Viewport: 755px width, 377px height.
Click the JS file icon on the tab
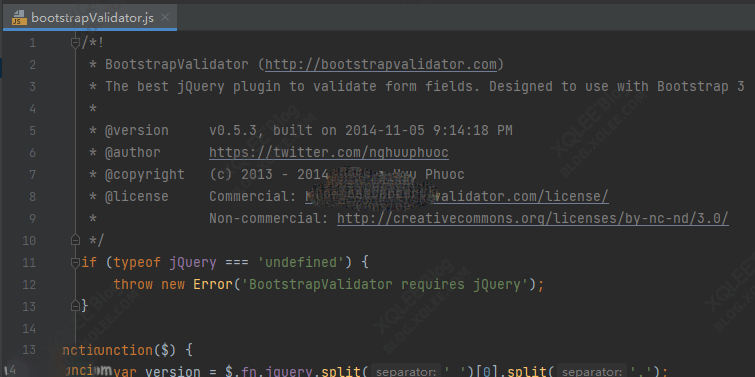19,18
